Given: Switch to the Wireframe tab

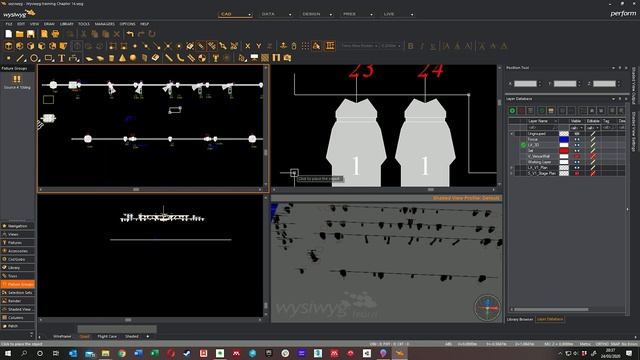Looking at the screenshot, I should [x=62, y=336].
